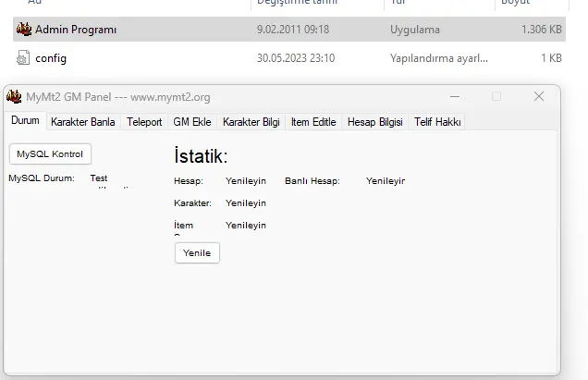Screen dimensions: 588x380
Task: Click the Banlı Hesap: label
Action: coord(312,181)
